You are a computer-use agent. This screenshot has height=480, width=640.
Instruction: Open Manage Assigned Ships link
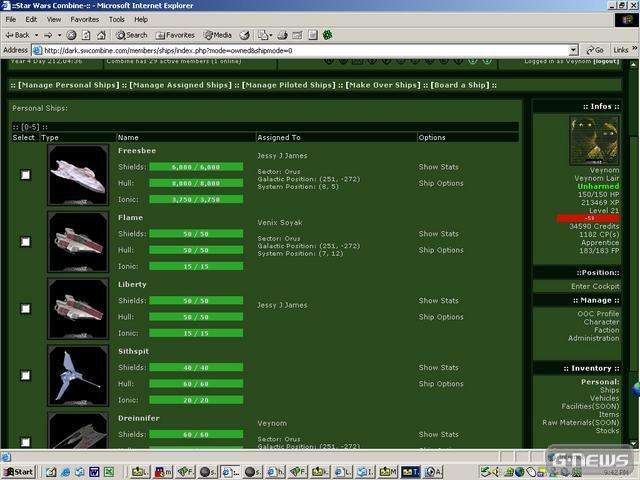tap(180, 85)
